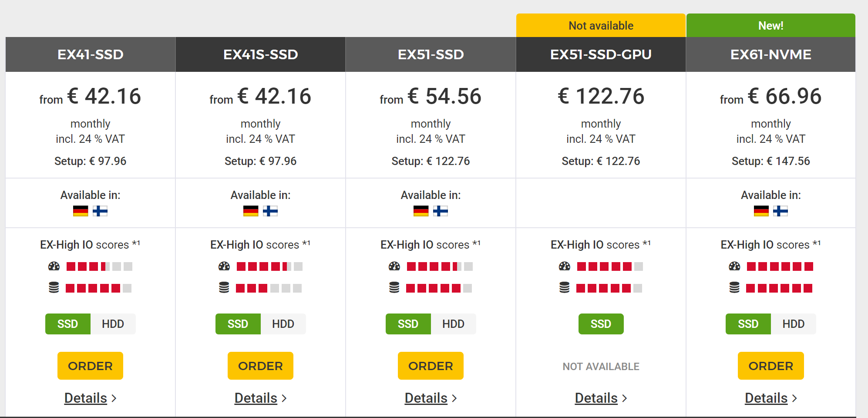Click the speedometer icon in EX61-NVME column

coord(734,266)
